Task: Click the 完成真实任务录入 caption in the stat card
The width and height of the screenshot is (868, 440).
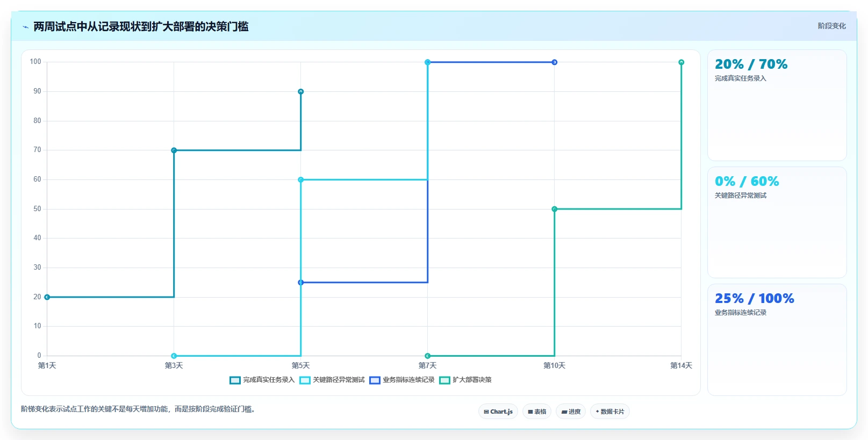Action: [740, 78]
